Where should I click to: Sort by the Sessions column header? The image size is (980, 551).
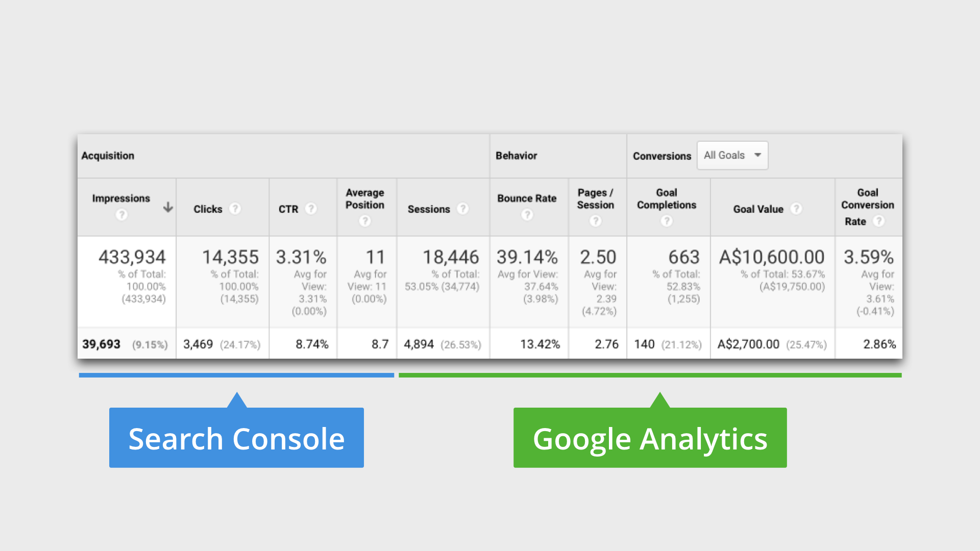[429, 209]
